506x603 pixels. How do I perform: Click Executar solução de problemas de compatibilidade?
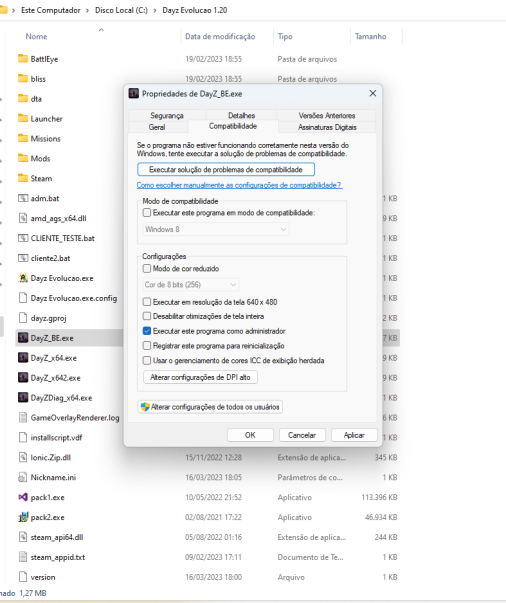tap(226, 170)
